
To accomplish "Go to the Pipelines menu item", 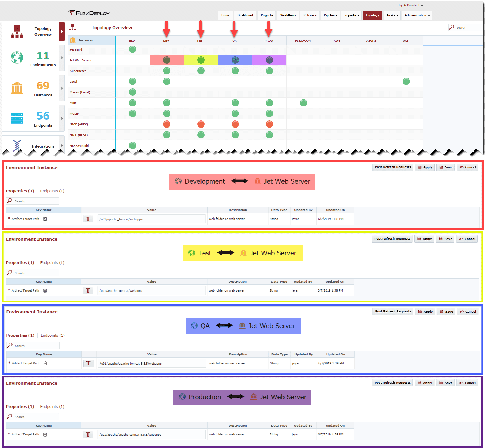I will 330,15.
